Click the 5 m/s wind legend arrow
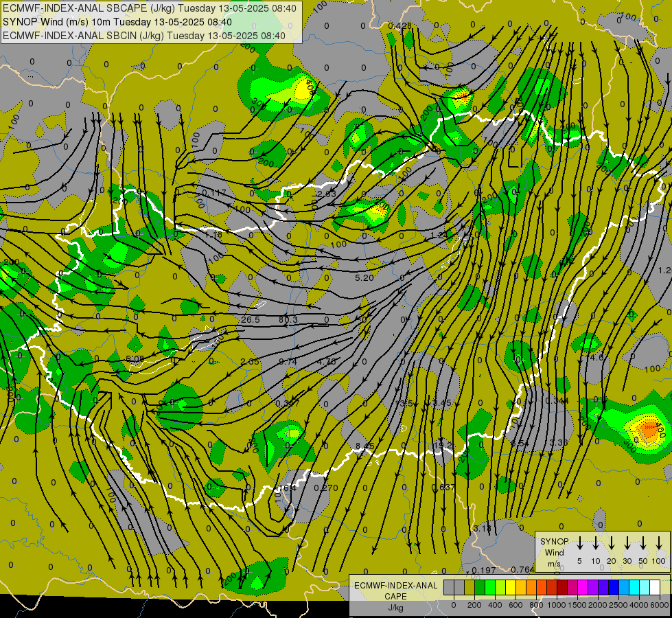The height and width of the screenshot is (618, 672). point(580,543)
